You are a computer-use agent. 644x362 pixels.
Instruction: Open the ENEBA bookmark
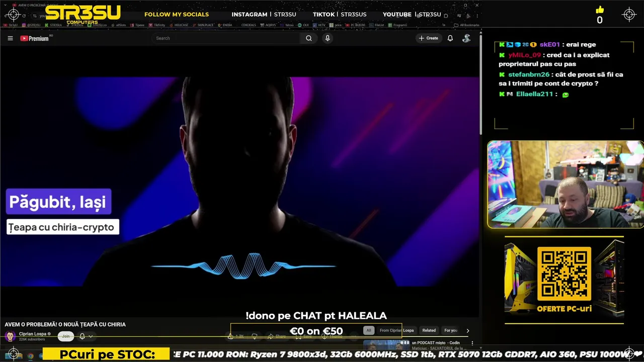pyautogui.click(x=225, y=25)
